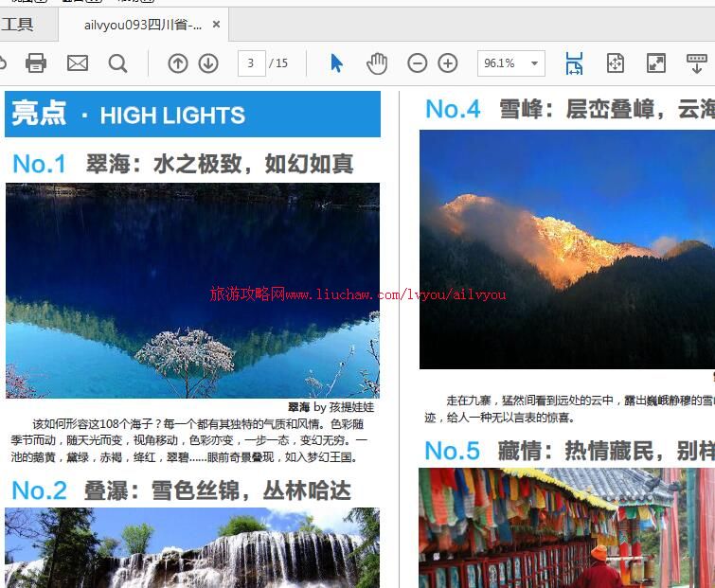Image resolution: width=715 pixels, height=588 pixels.
Task: Activate the arrow selection tool
Action: click(336, 63)
